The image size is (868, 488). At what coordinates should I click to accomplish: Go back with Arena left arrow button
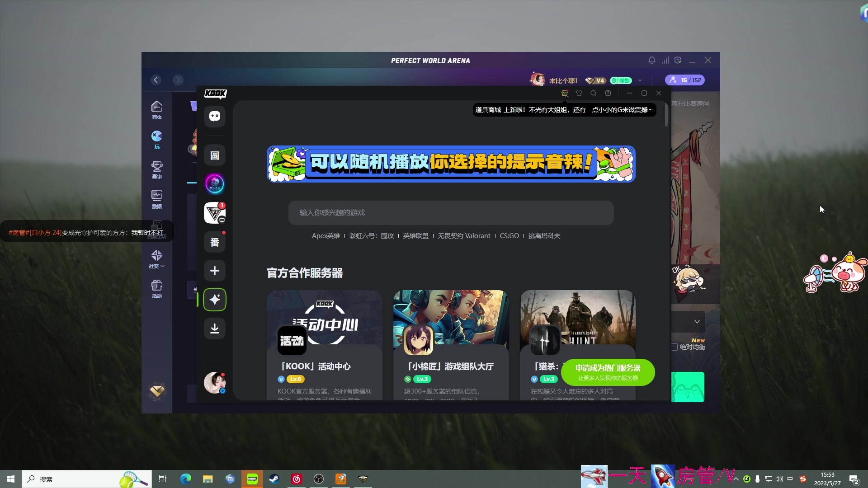(x=156, y=80)
